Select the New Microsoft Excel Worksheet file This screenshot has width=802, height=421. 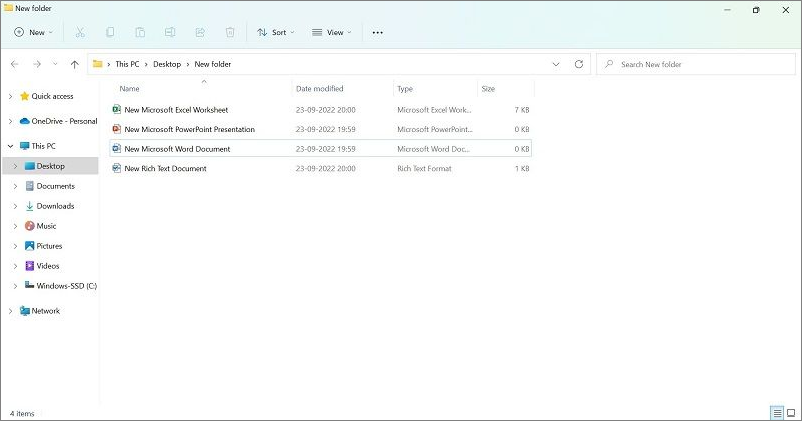tap(176, 109)
